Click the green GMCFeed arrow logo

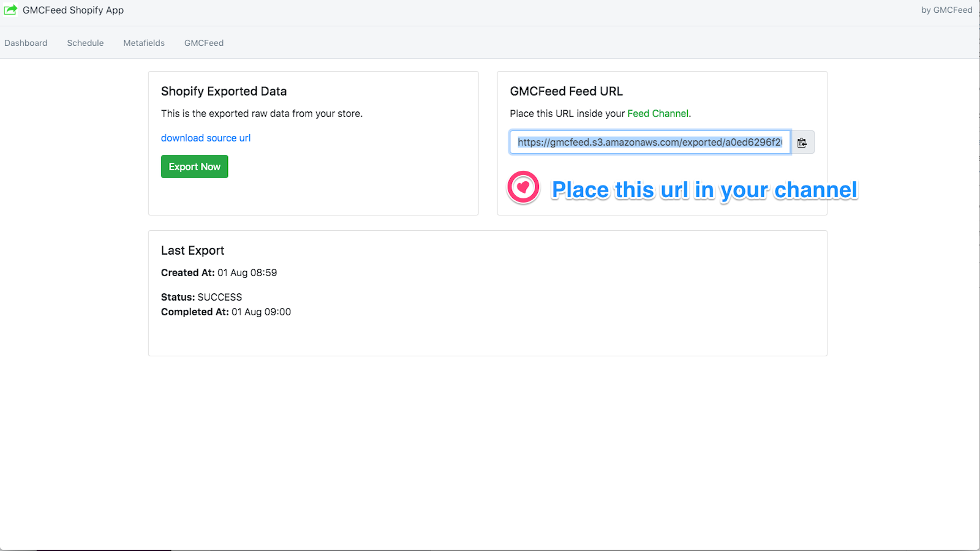10,10
